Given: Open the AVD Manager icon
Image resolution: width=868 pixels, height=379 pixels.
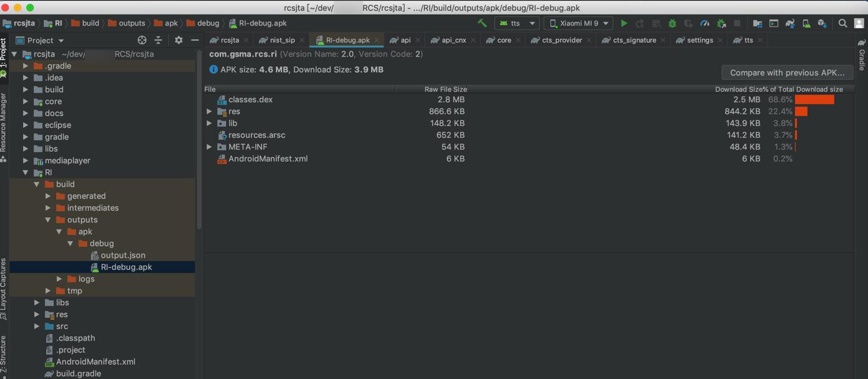Looking at the screenshot, I should click(806, 23).
